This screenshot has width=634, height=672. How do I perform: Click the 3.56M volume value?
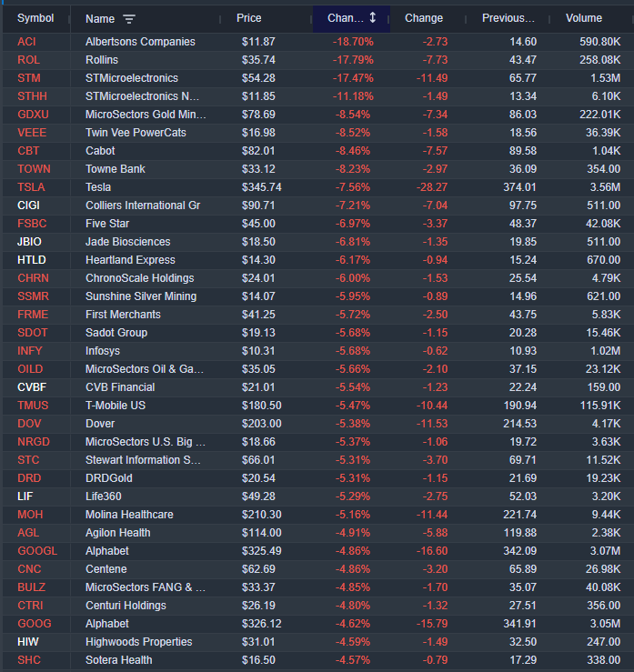[x=605, y=187]
